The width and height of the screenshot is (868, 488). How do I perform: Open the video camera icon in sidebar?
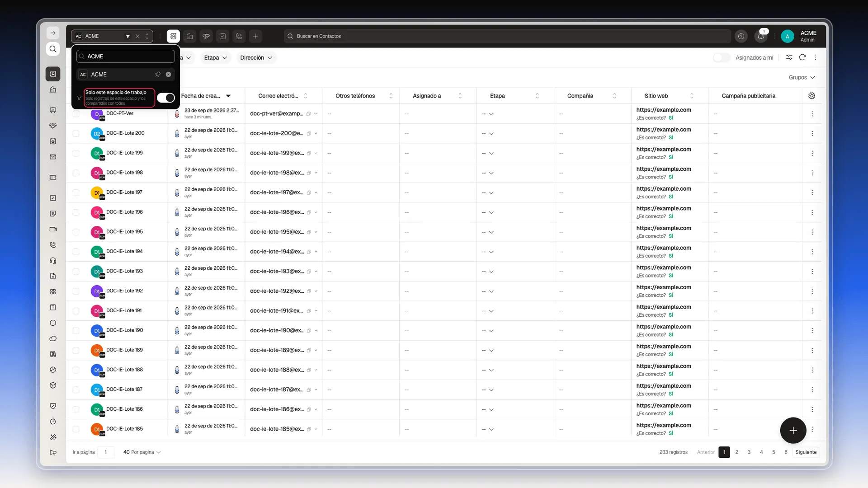(x=53, y=229)
